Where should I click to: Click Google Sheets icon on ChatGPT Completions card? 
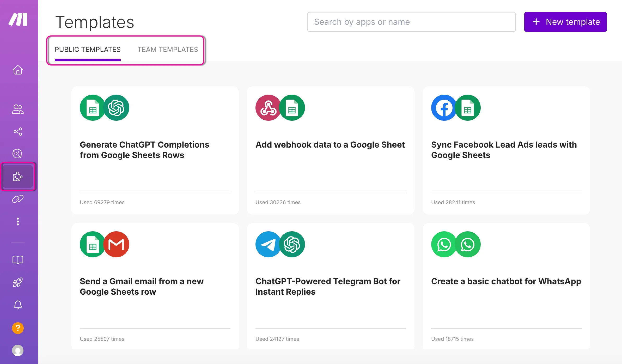(93, 108)
